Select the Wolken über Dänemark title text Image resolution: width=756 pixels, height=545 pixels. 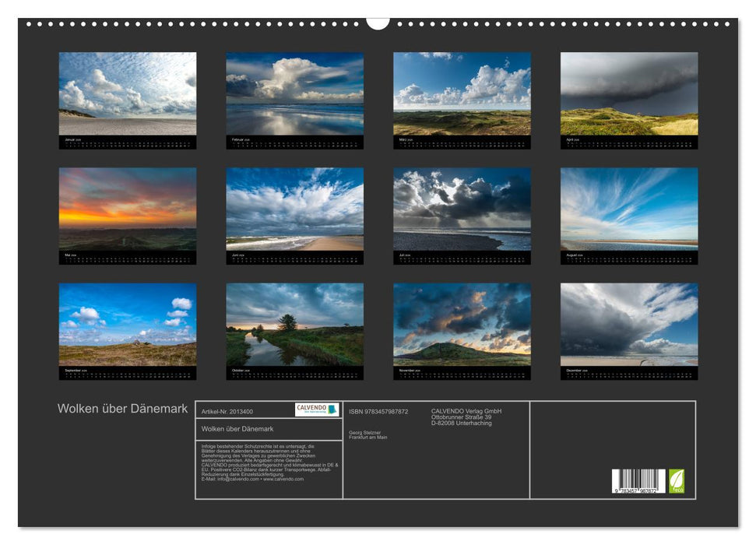(121, 406)
